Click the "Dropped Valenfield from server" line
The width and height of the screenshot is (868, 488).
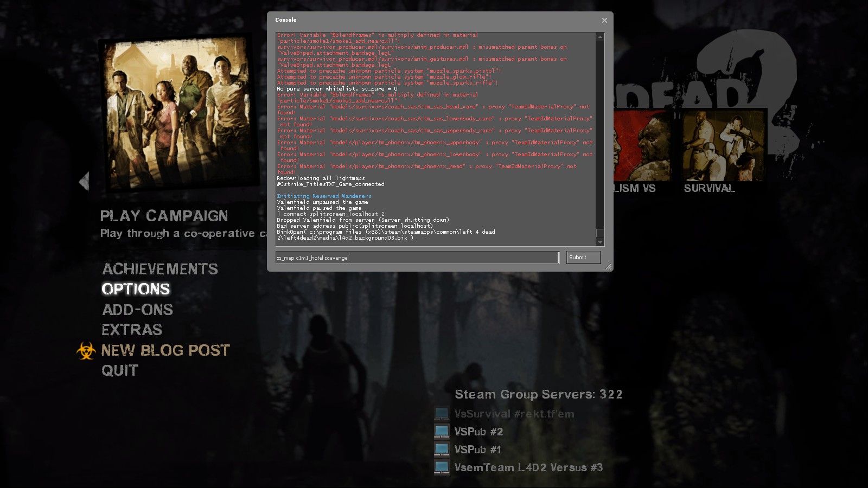click(363, 220)
